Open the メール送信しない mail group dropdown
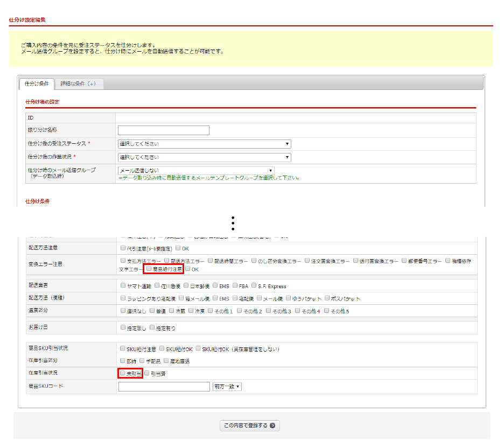This screenshot has height=447, width=504. point(196,171)
